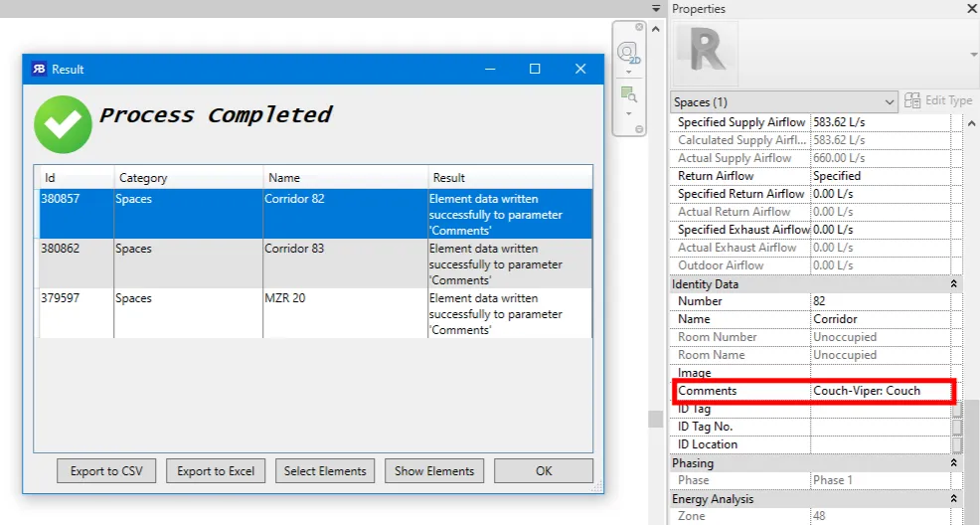This screenshot has width=980, height=525.
Task: Collapse the Identity Data section
Action: click(x=954, y=283)
